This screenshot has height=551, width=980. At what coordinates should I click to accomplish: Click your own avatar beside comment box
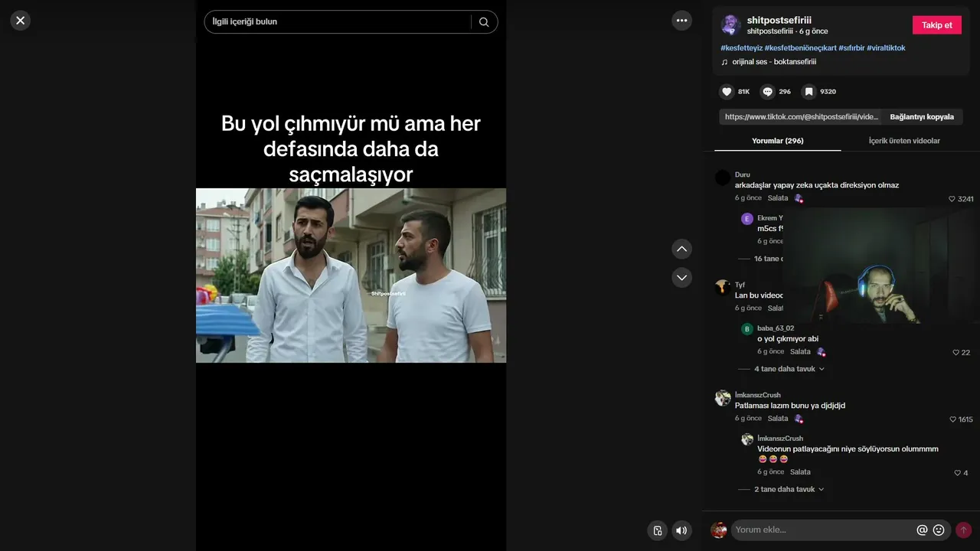pos(719,530)
